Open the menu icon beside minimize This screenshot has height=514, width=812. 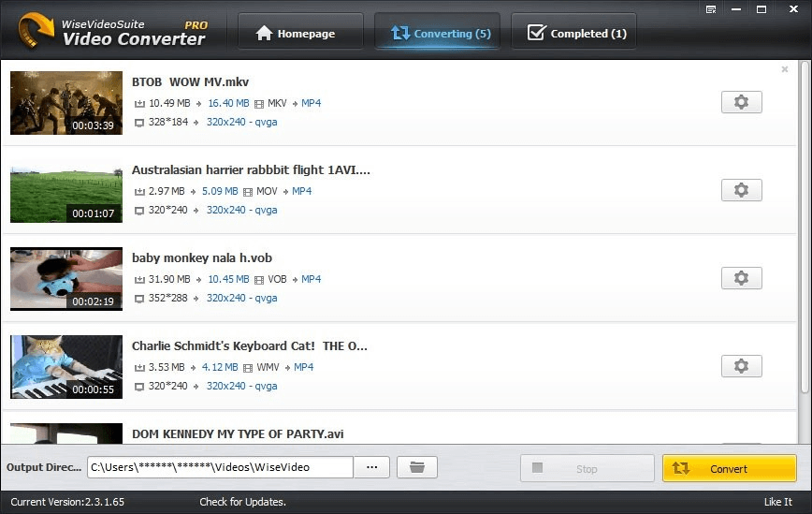711,9
